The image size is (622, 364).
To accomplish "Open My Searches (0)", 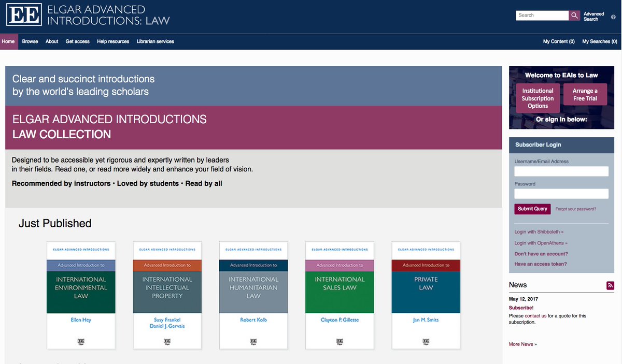I will (x=600, y=41).
